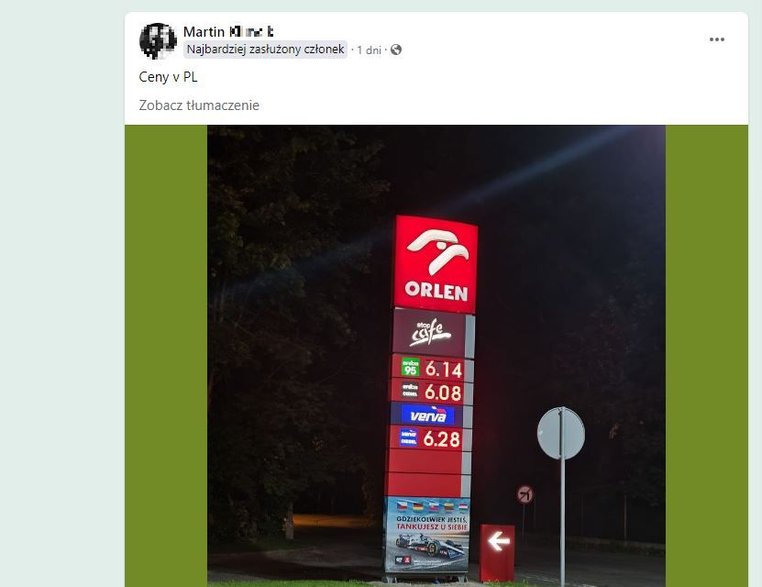Click the race car advertisement banner

click(x=427, y=535)
